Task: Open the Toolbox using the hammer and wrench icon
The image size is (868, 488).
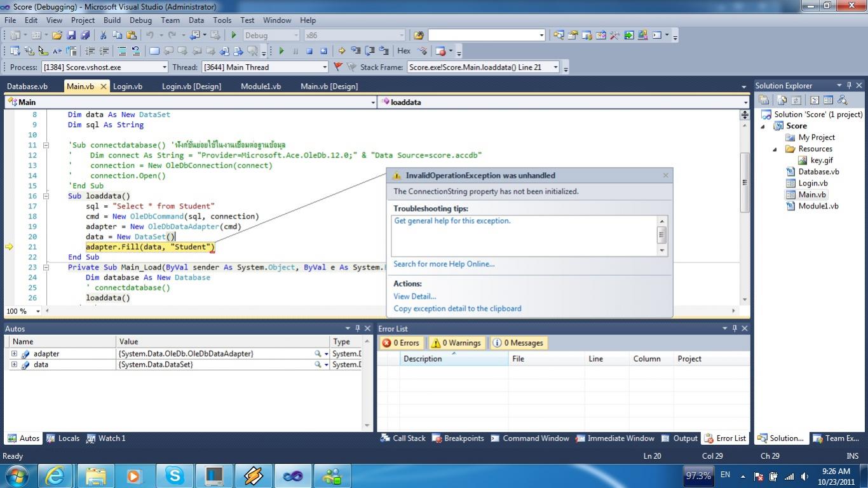Action: pyautogui.click(x=614, y=36)
